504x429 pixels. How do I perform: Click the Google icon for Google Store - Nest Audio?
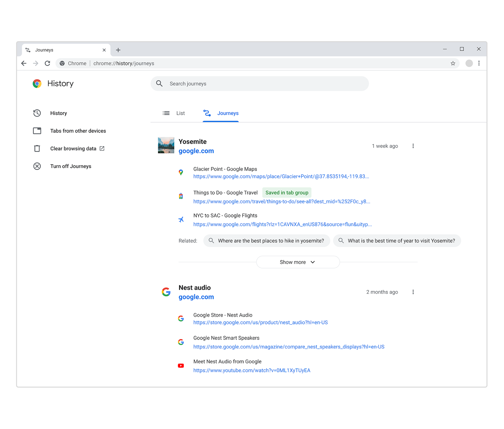click(x=181, y=318)
